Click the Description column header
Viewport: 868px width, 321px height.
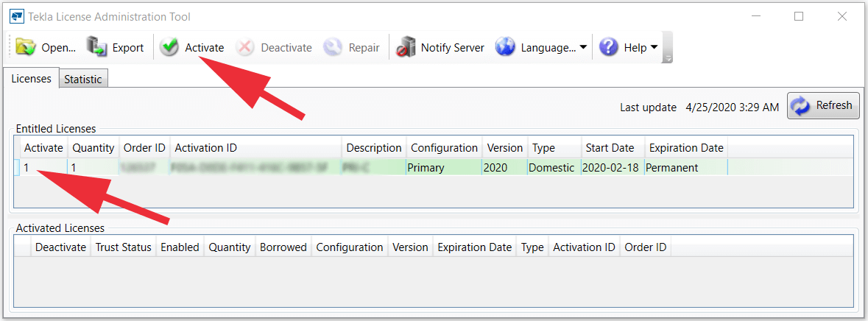click(374, 148)
